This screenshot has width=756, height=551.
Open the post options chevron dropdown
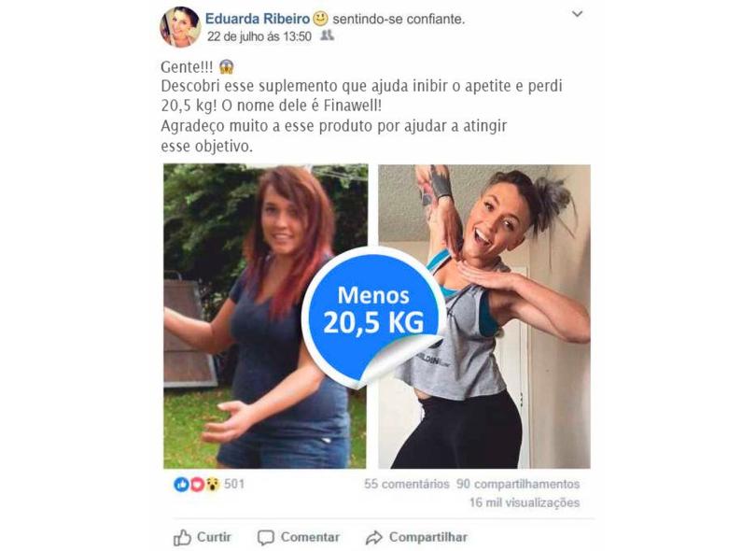point(577,14)
